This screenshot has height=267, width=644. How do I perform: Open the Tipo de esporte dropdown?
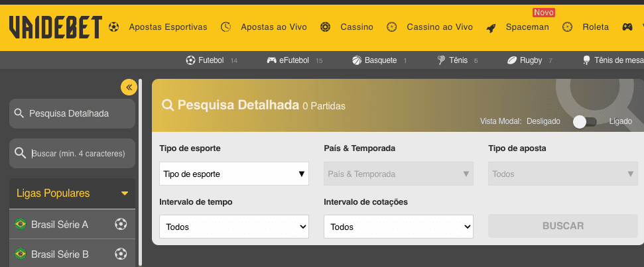[234, 174]
